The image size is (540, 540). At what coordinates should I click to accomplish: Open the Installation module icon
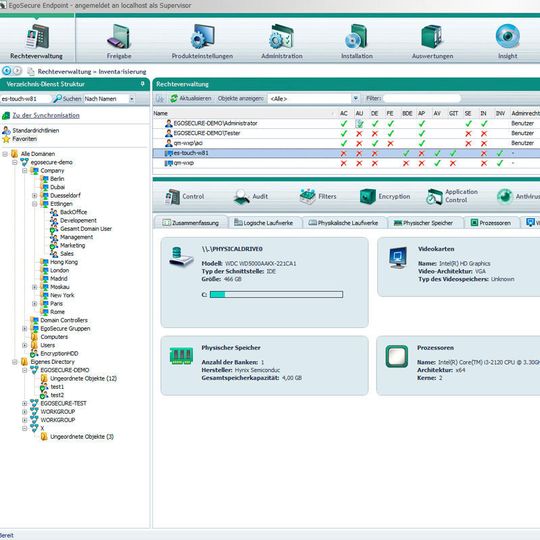point(356,37)
